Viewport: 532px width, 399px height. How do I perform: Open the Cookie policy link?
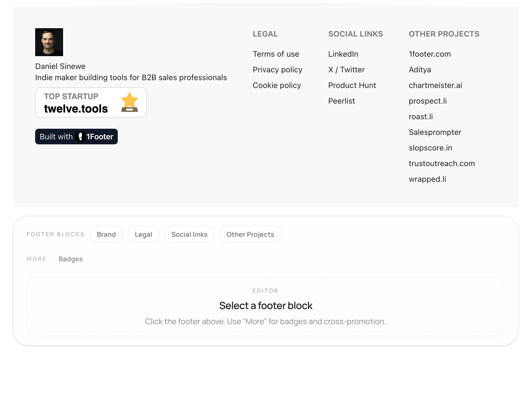(277, 85)
